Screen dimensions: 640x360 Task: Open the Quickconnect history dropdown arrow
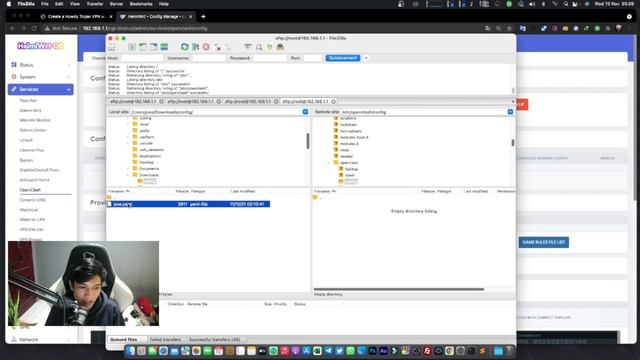click(366, 58)
